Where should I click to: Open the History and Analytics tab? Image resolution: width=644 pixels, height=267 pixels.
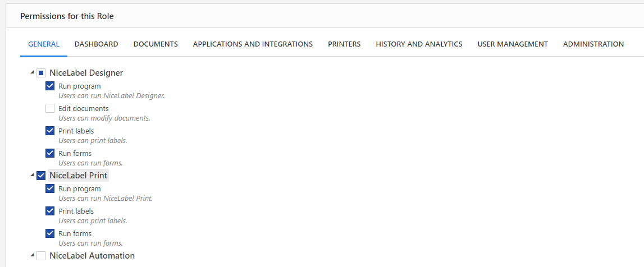[x=419, y=44]
